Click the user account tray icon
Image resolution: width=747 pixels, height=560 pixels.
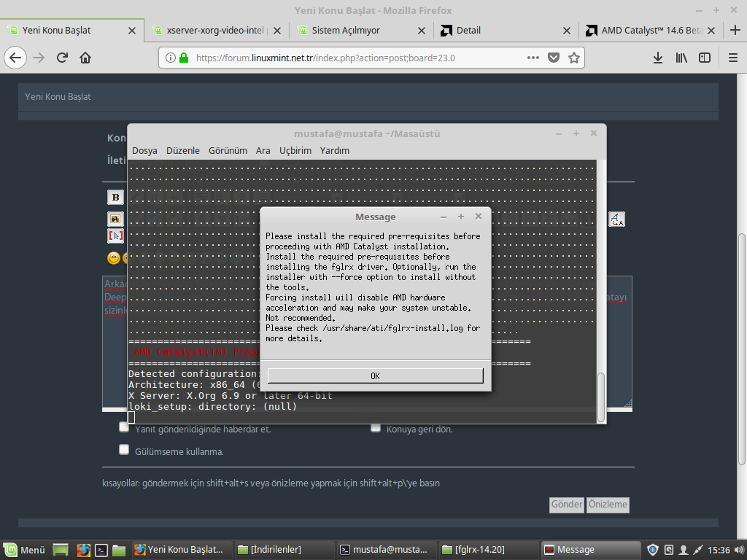click(x=683, y=550)
